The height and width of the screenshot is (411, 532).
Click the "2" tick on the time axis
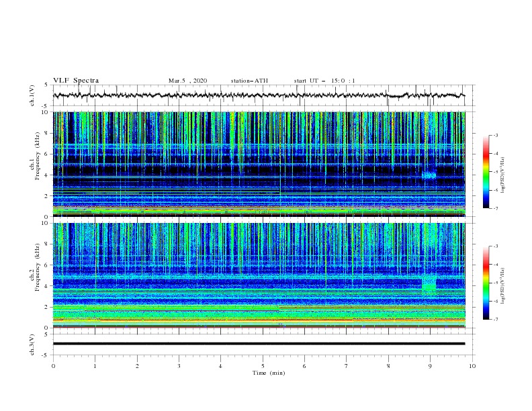coord(137,366)
